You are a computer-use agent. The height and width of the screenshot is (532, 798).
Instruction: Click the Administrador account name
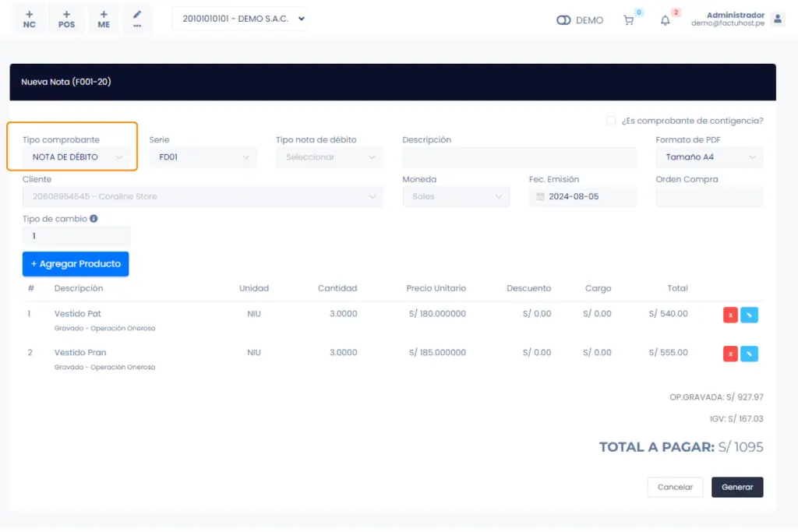coord(736,16)
